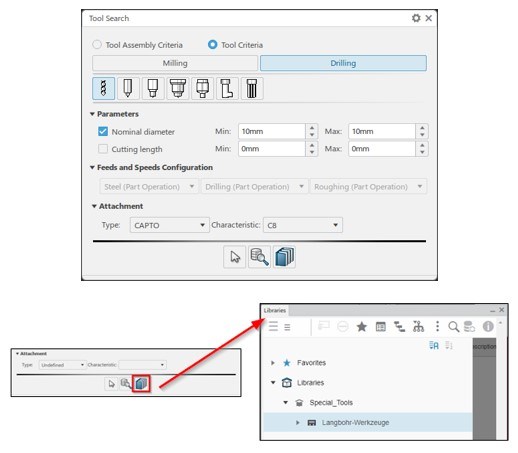Select the reamer tool type icon
This screenshot has height=453, width=518.
[252, 88]
